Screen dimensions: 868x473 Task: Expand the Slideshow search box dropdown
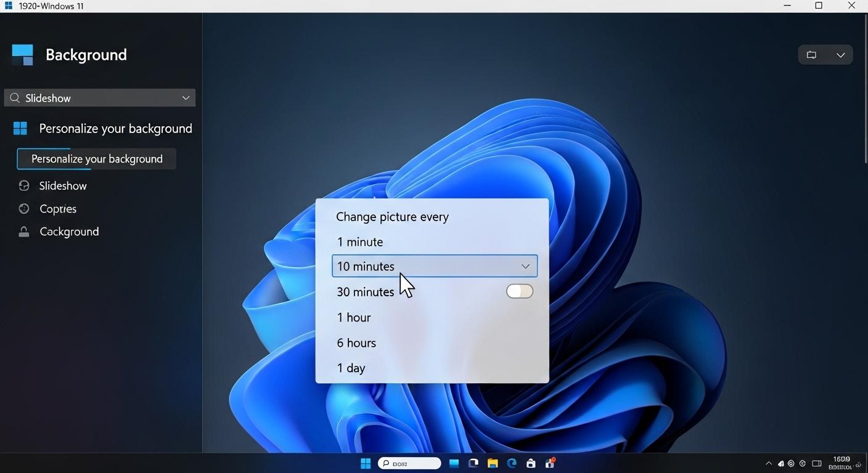pyautogui.click(x=185, y=97)
